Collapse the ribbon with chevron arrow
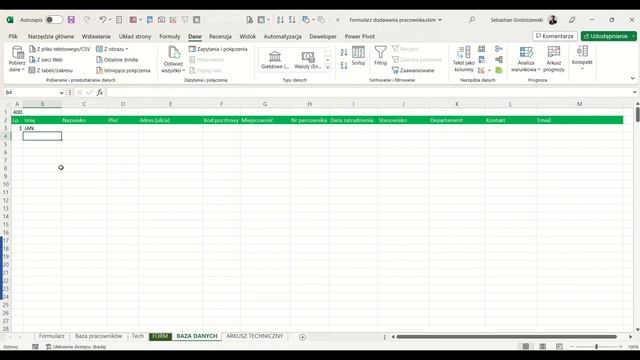 click(633, 78)
